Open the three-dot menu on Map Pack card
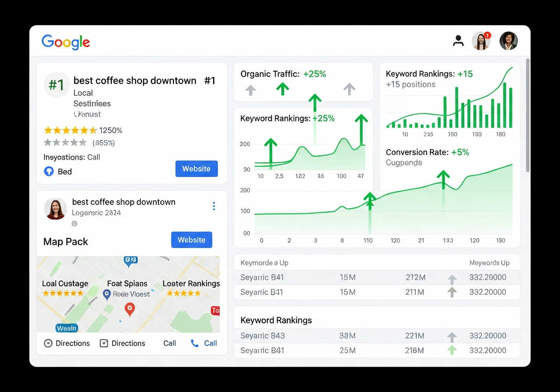The image size is (560, 392). click(x=214, y=206)
